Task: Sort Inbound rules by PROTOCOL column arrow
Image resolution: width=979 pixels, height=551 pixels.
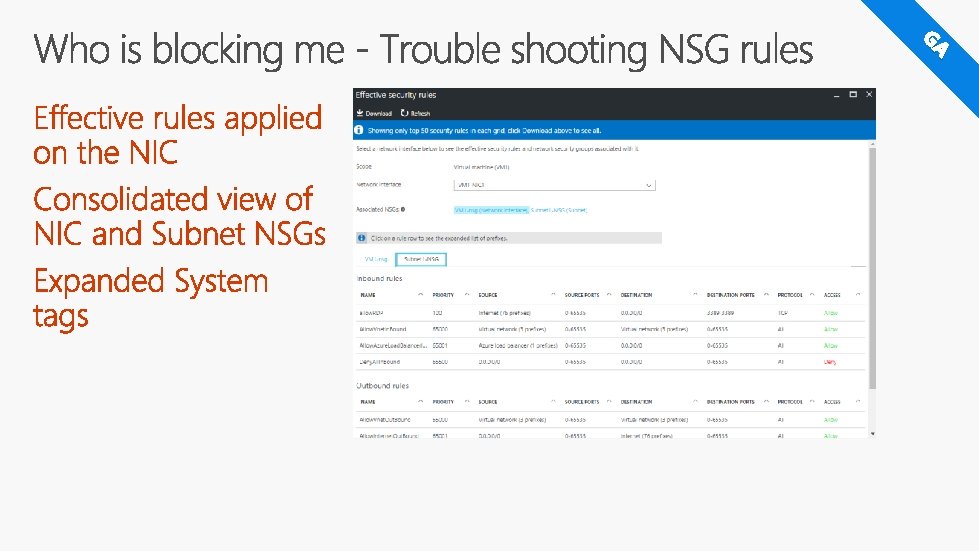Action: [812, 295]
